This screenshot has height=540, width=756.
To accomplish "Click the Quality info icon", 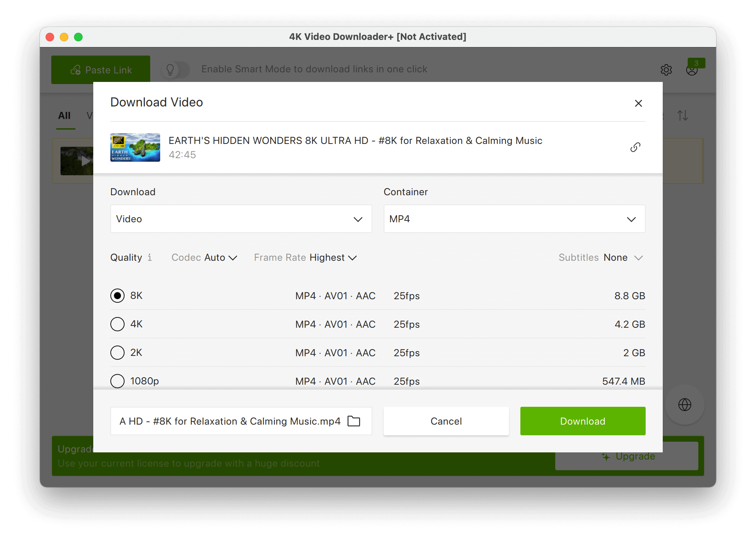I will coord(150,258).
